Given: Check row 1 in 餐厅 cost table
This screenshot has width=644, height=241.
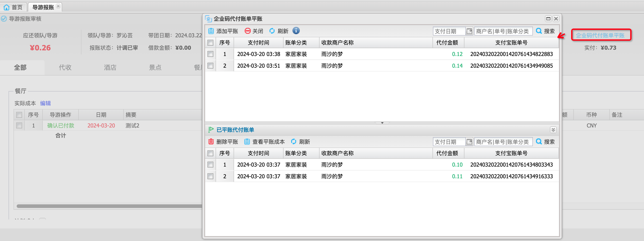Looking at the screenshot, I should (19, 125).
